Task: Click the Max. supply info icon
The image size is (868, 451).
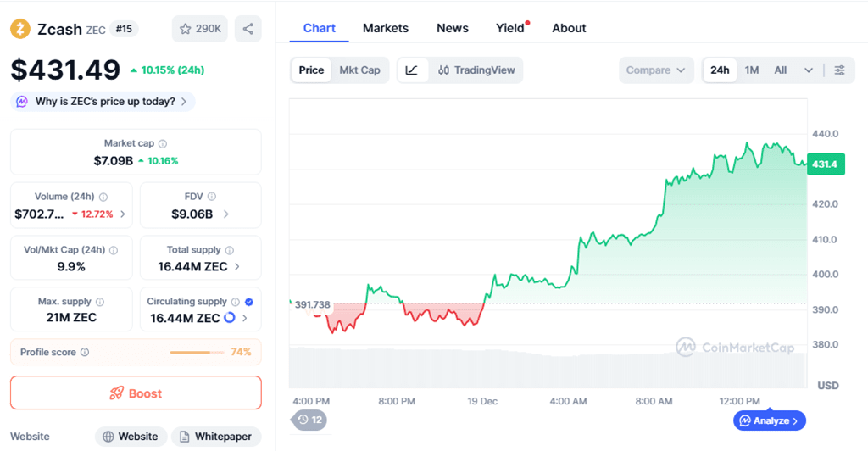Action: point(100,302)
